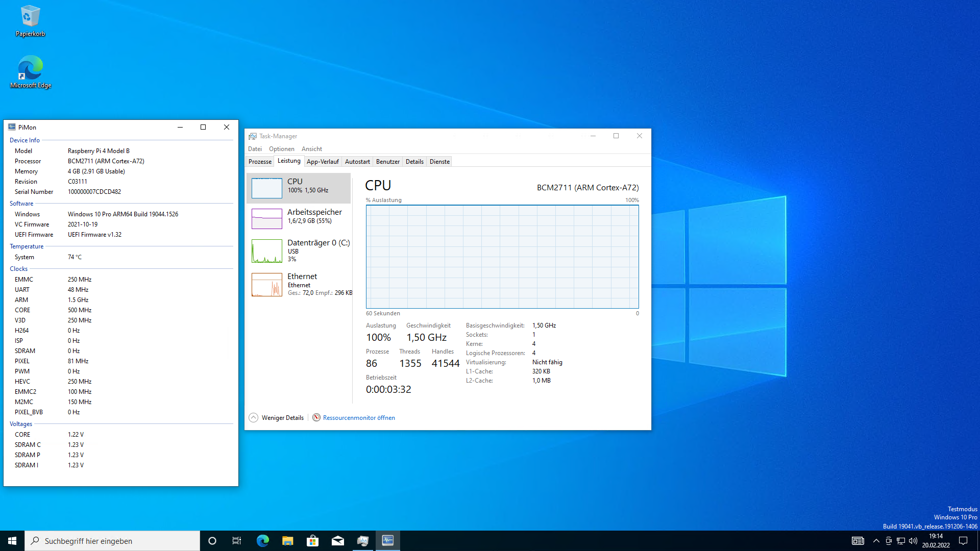Launch Edge from the taskbar
This screenshot has height=551, width=980.
pos(262,541)
